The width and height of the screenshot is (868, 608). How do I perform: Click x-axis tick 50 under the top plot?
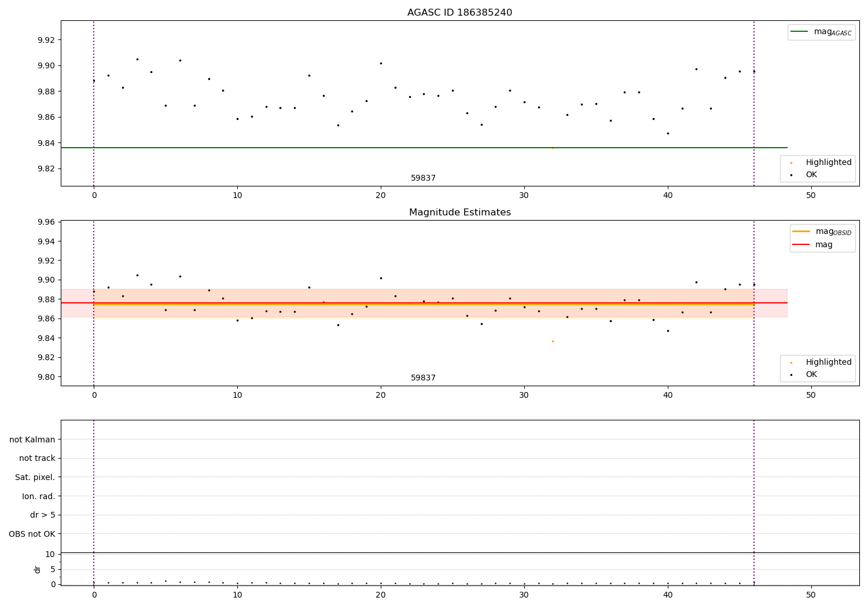(x=811, y=196)
